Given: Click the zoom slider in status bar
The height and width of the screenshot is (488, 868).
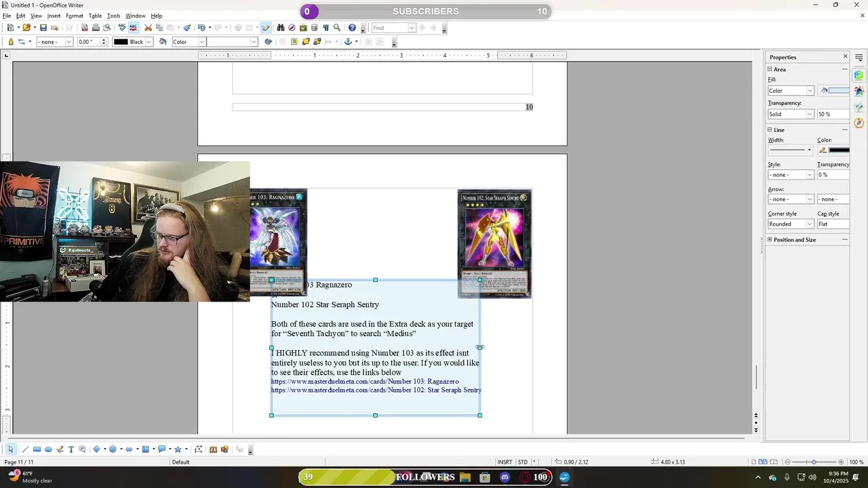Looking at the screenshot, I should pyautogui.click(x=814, y=462).
